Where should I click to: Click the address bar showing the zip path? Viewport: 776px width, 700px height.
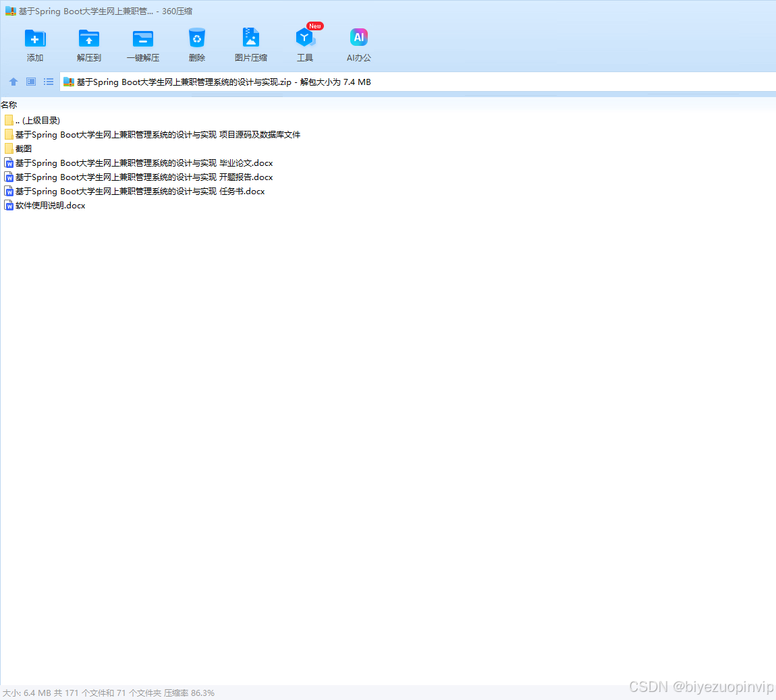pos(418,82)
